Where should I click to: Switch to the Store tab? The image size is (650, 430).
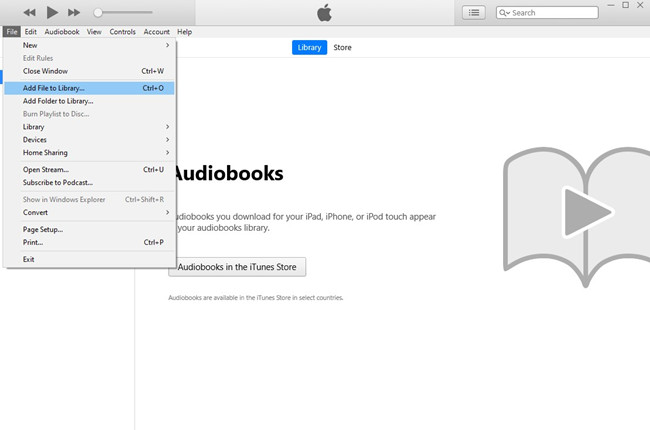[342, 47]
